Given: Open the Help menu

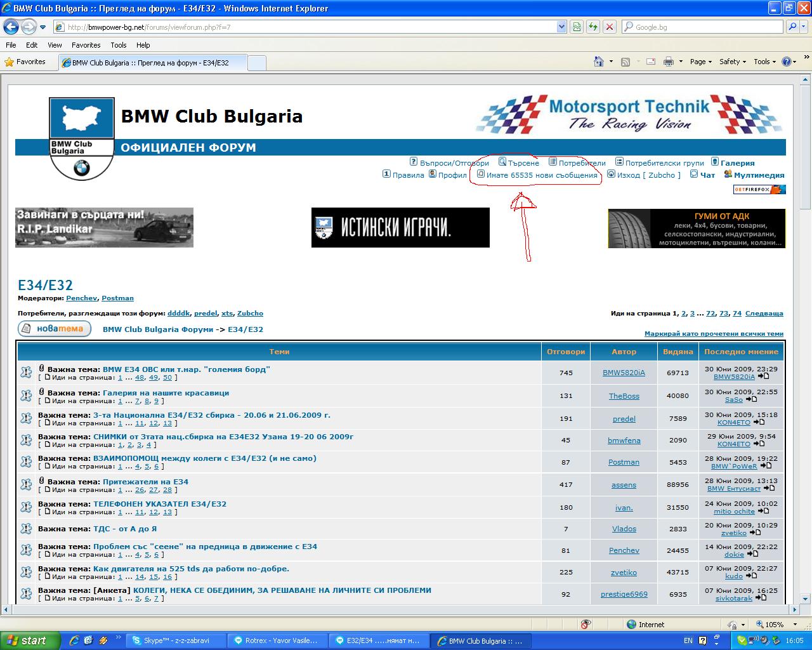Looking at the screenshot, I should (143, 45).
